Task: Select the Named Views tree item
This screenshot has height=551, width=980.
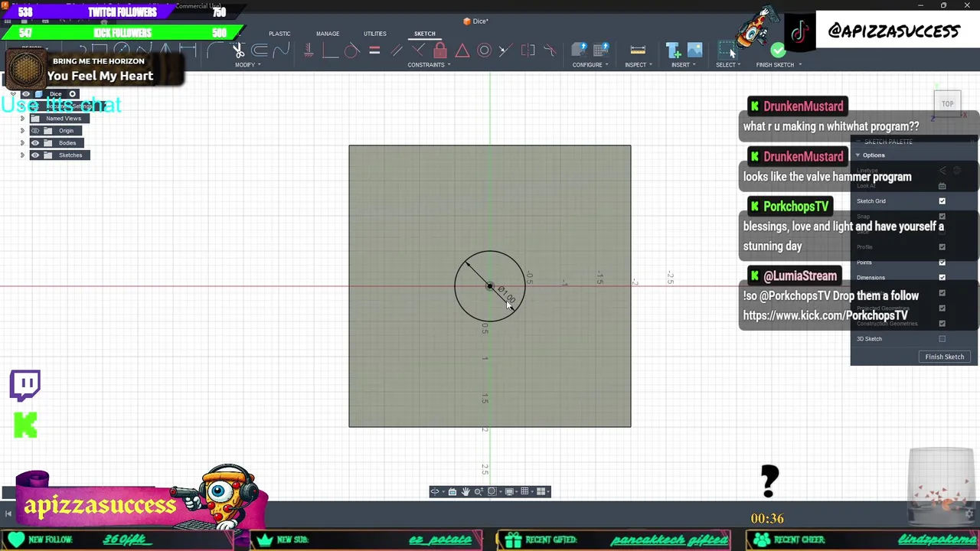Action: [x=64, y=119]
